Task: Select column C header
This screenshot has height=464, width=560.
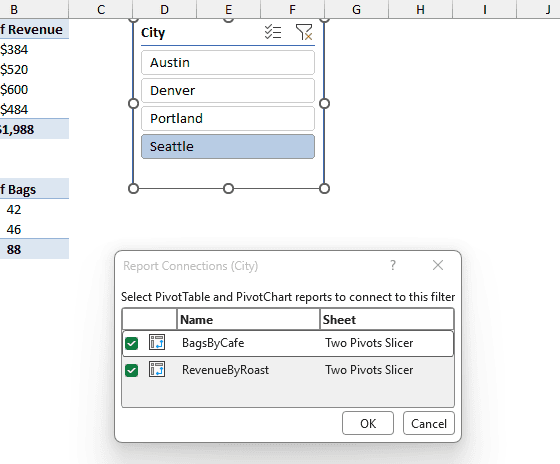Action: 101,9
